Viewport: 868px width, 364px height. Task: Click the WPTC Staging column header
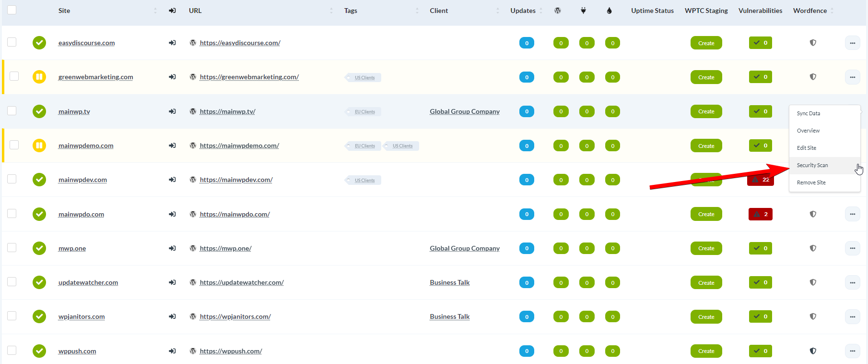click(706, 11)
